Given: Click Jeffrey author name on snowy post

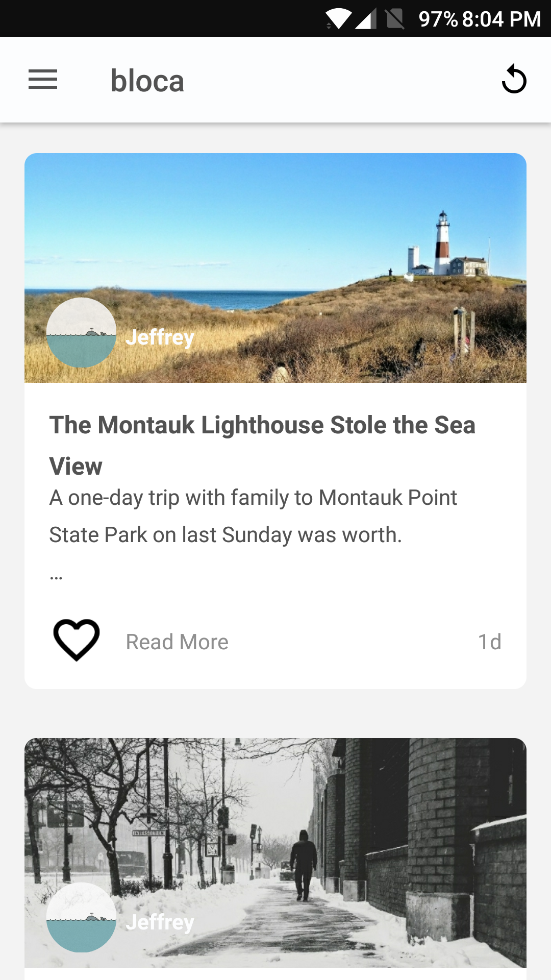Looking at the screenshot, I should point(160,922).
